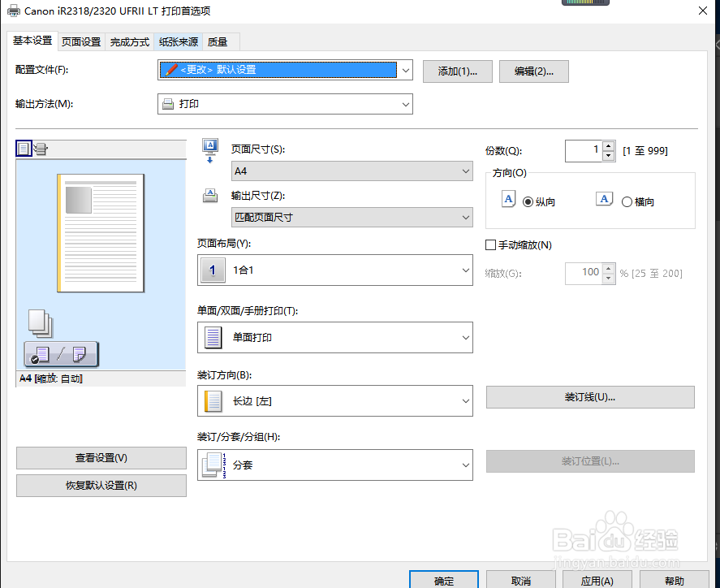Click the page size monitor icon

pyautogui.click(x=210, y=151)
